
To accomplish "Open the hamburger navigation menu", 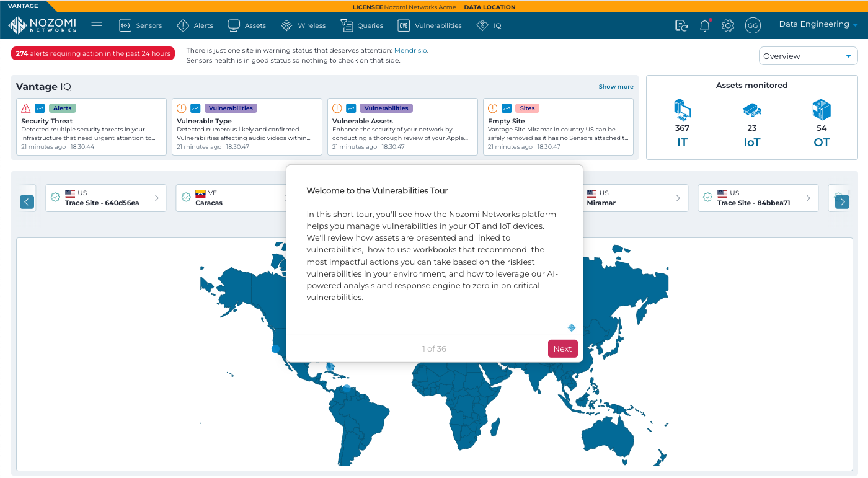I will click(97, 25).
